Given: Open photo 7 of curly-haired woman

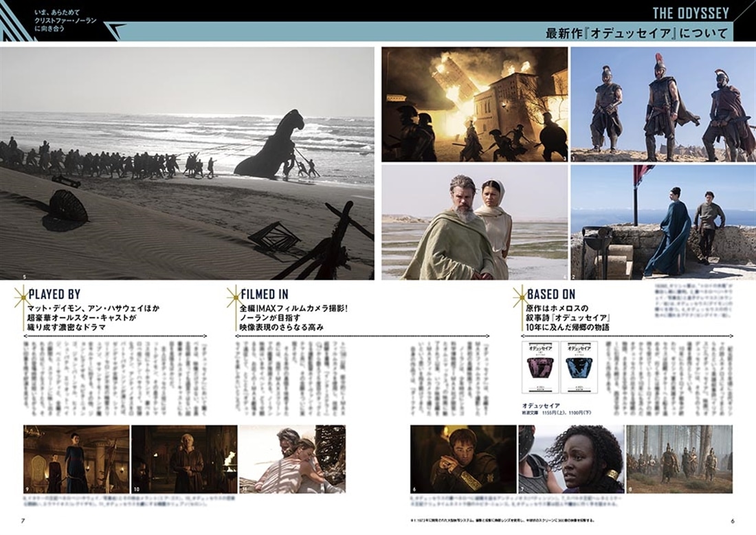Looking at the screenshot, I should 571,459.
